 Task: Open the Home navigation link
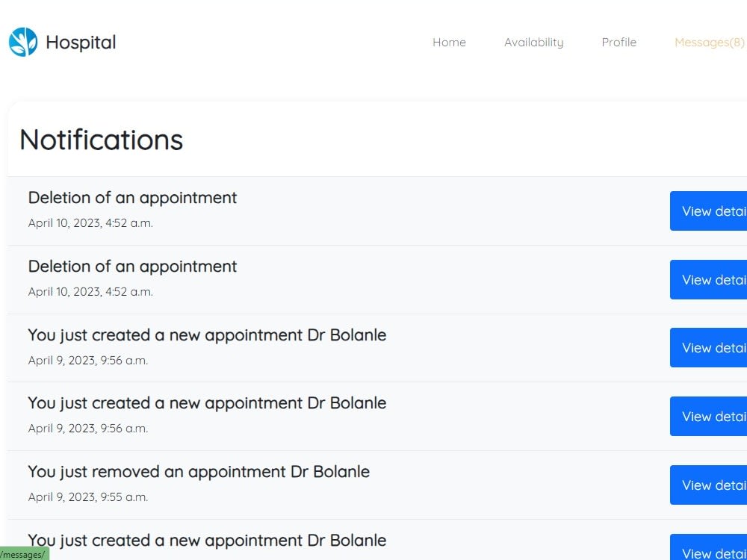click(449, 43)
